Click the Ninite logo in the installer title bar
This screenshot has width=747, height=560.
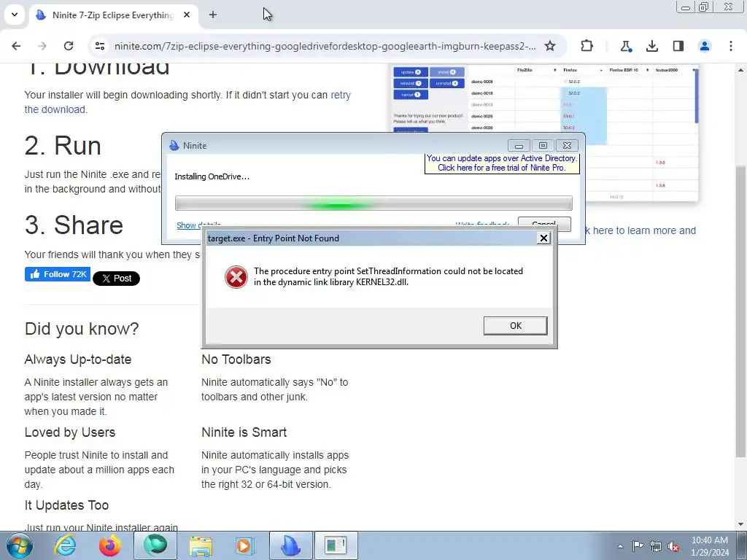[174, 145]
